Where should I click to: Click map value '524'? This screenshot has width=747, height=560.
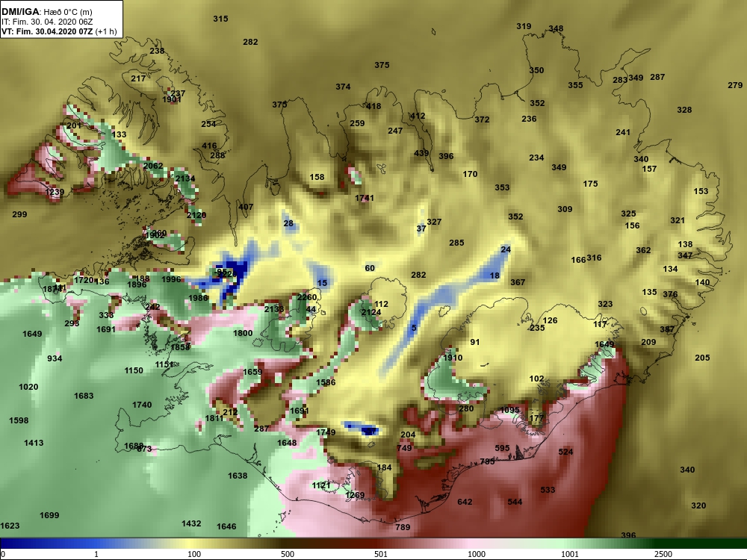565,452
